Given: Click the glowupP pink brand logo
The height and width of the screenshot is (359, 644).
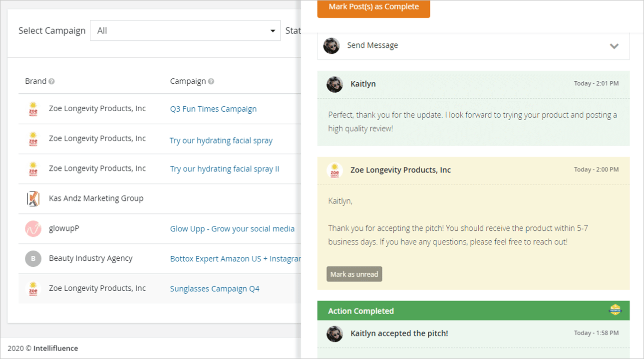Looking at the screenshot, I should click(33, 228).
